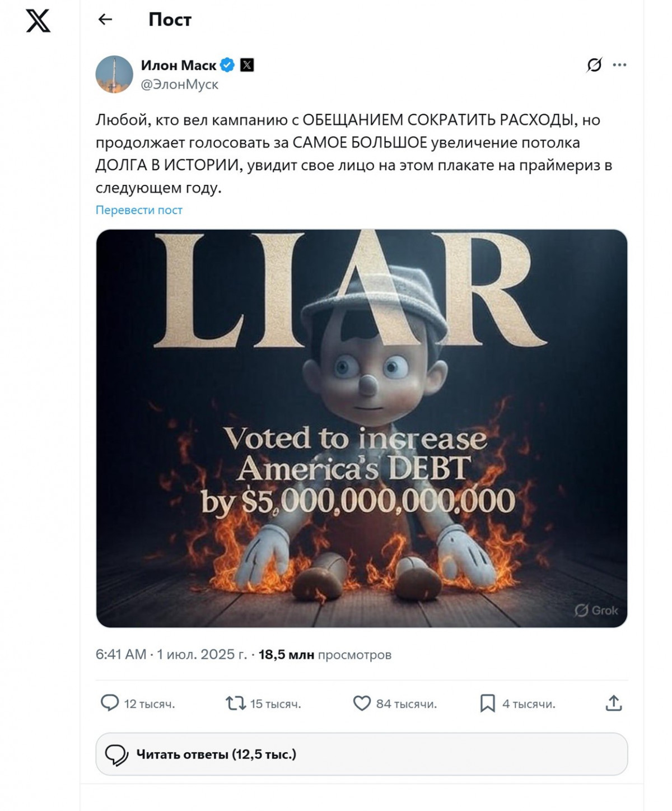Viewport: 672px width, 811px height.
Task: Open Илон Маск profile avatar
Action: pyautogui.click(x=114, y=74)
